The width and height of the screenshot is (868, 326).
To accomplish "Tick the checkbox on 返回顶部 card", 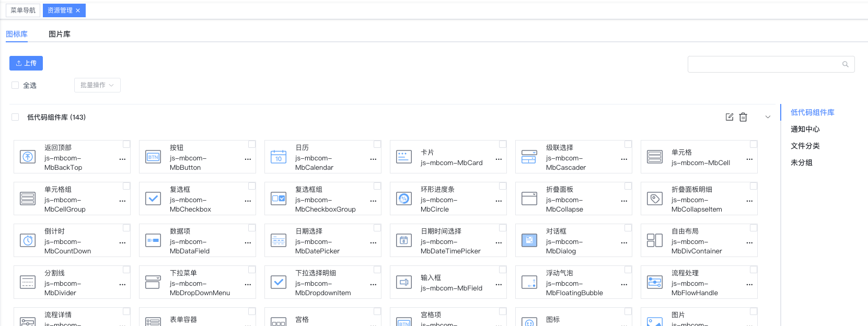I will click(x=126, y=144).
